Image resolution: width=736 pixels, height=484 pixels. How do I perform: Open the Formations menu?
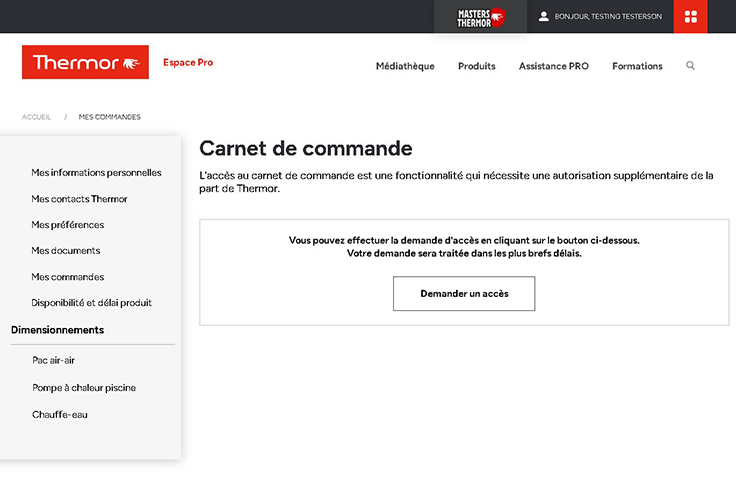point(637,66)
